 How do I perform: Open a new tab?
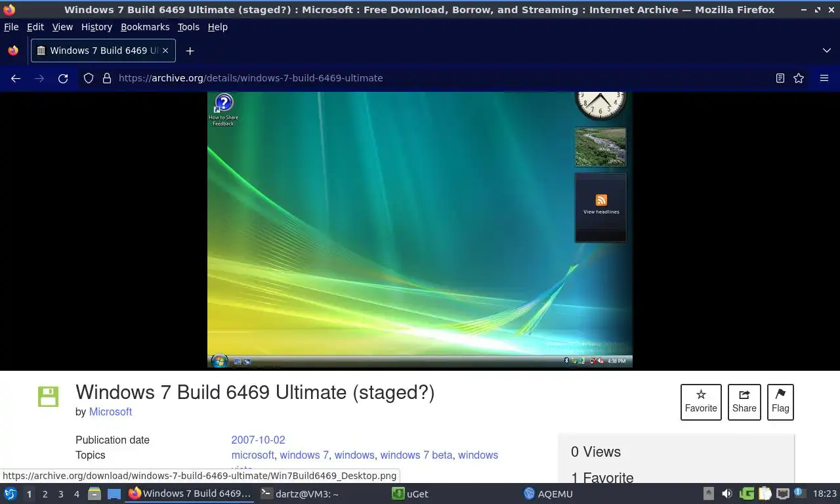coord(190,51)
